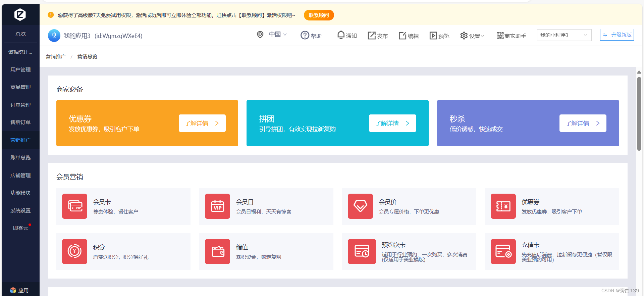Image resolution: width=644 pixels, height=296 pixels.
Task: Click the 我的应用3 app name text
Action: tap(77, 36)
